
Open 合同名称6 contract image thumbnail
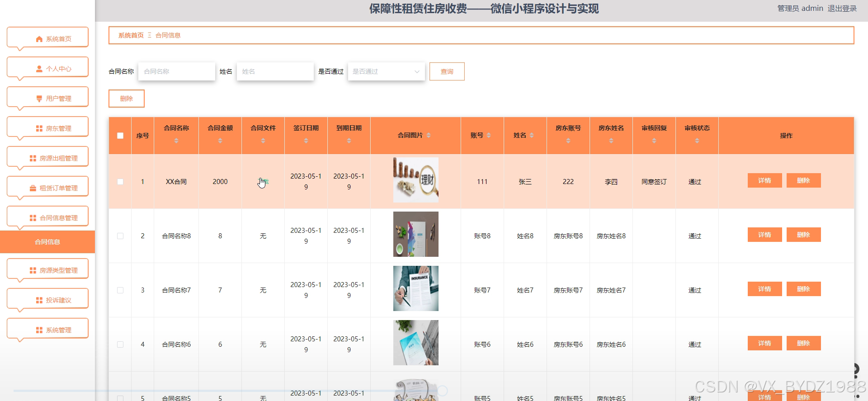[416, 343]
